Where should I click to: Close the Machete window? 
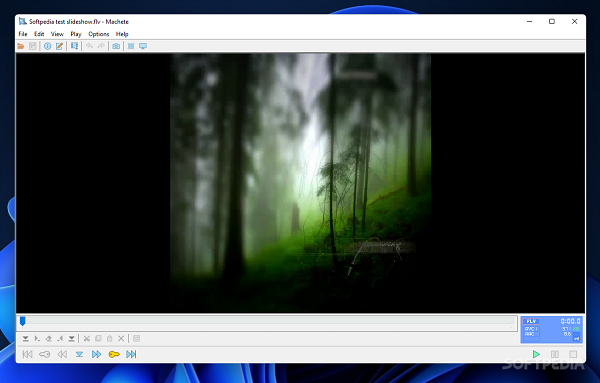point(574,22)
